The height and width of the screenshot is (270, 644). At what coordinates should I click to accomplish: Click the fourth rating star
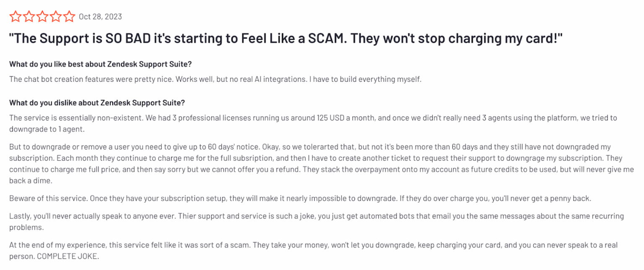click(56, 16)
